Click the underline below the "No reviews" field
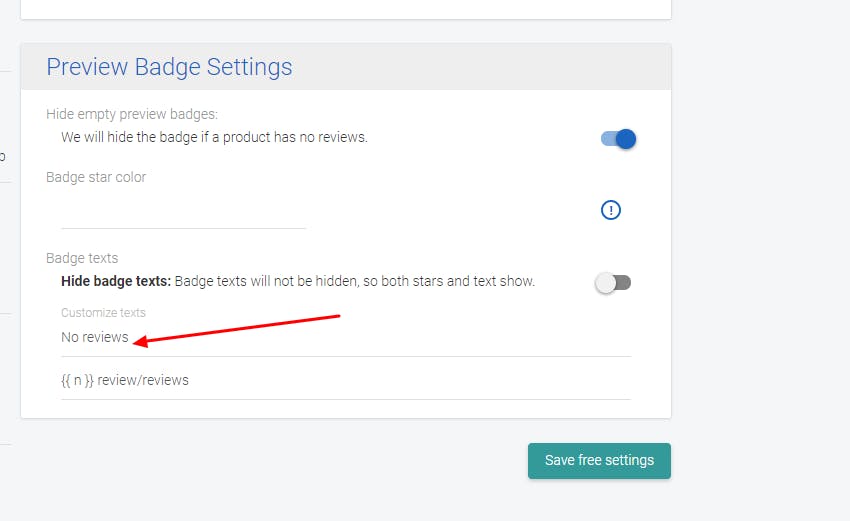This screenshot has height=521, width=850. tap(345, 356)
